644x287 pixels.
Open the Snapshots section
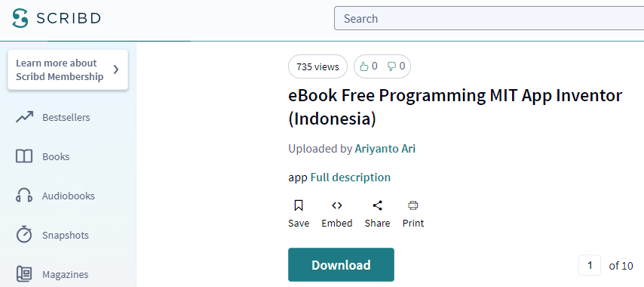coord(66,235)
